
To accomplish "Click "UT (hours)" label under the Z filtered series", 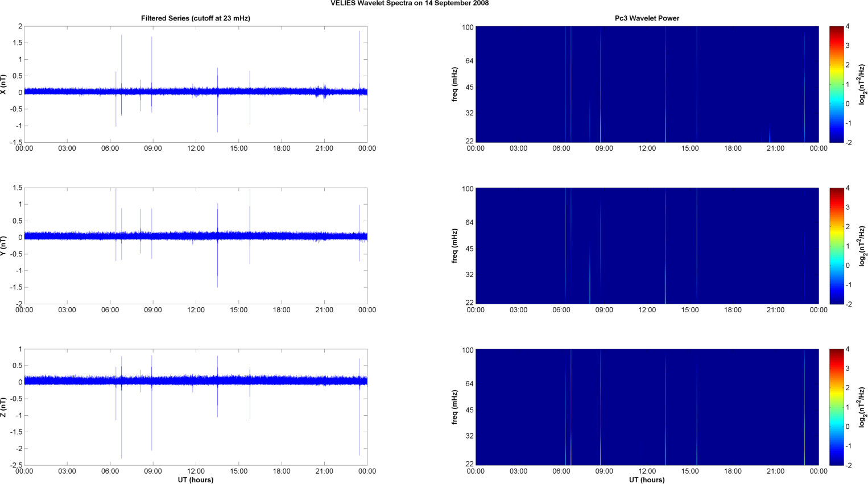I will point(196,479).
